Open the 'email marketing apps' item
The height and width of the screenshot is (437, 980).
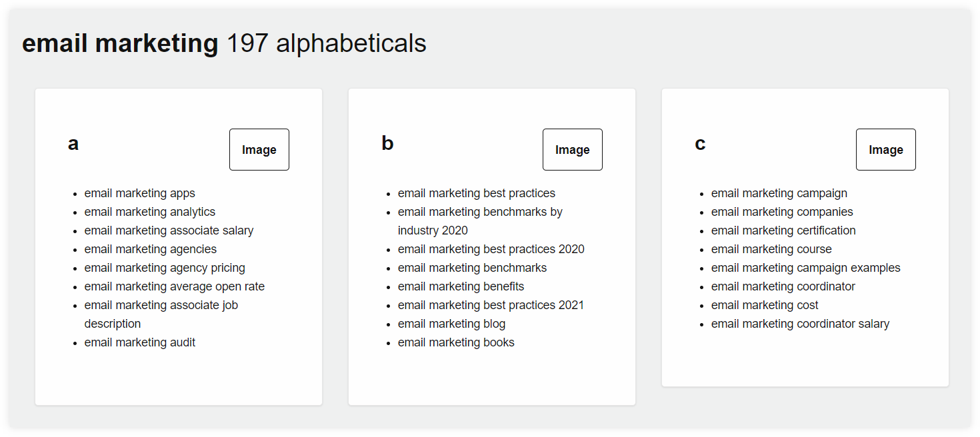[140, 193]
